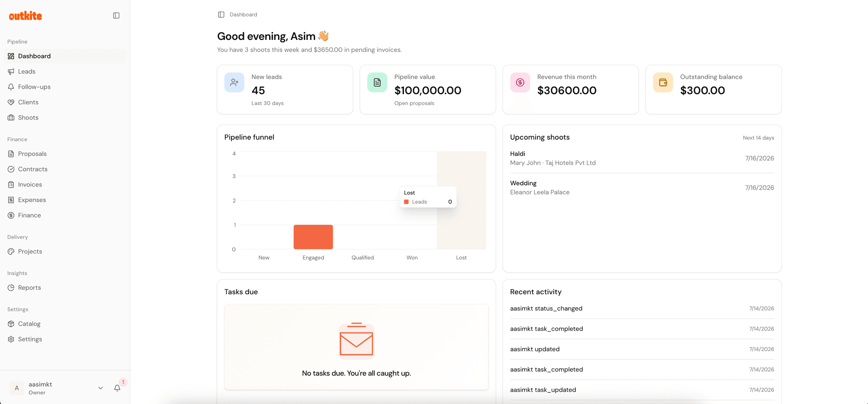Click Expenses icon in sidebar
This screenshot has height=404, width=868.
coord(11,200)
